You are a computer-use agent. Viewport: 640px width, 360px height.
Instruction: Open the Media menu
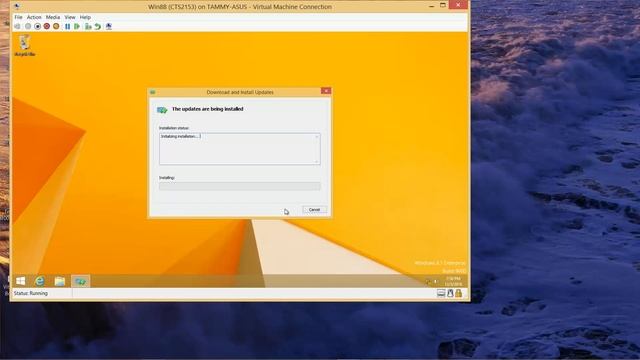tap(53, 17)
